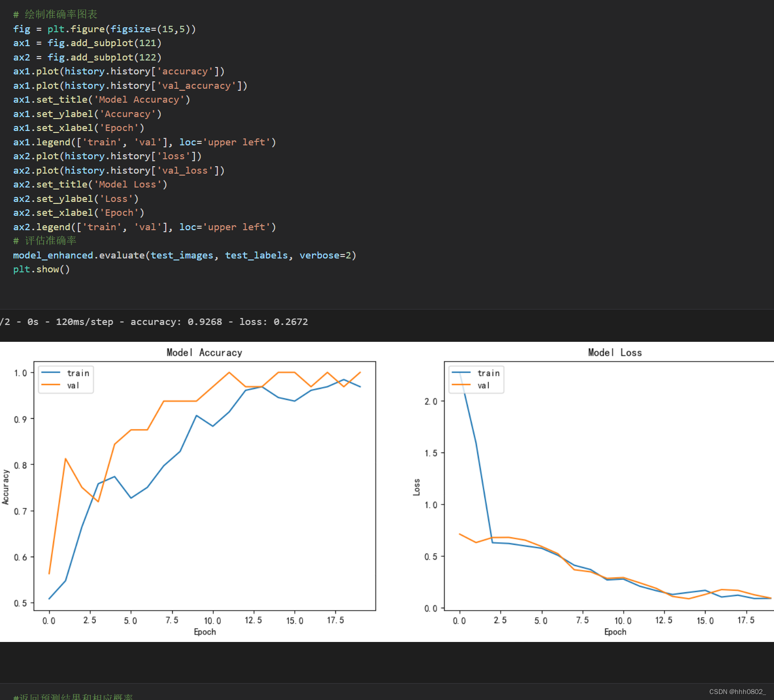Click the 'CSDN @hhh0802_' author credit
This screenshot has height=700, width=774.
737,692
